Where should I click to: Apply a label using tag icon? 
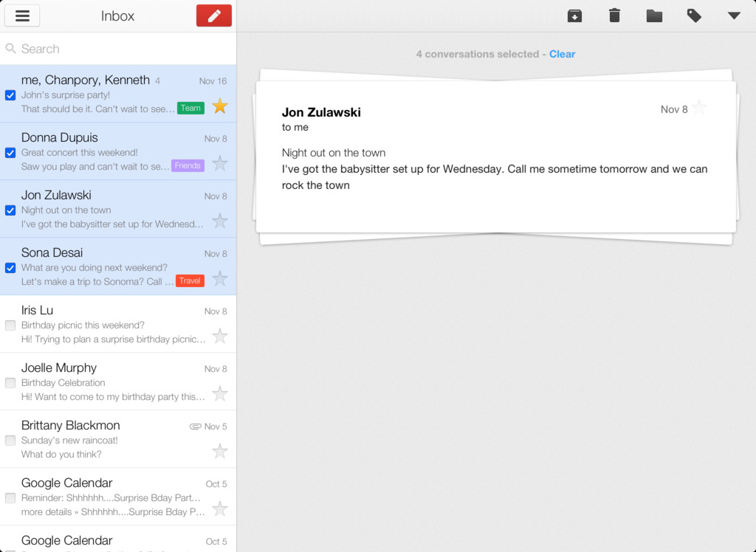pos(694,16)
